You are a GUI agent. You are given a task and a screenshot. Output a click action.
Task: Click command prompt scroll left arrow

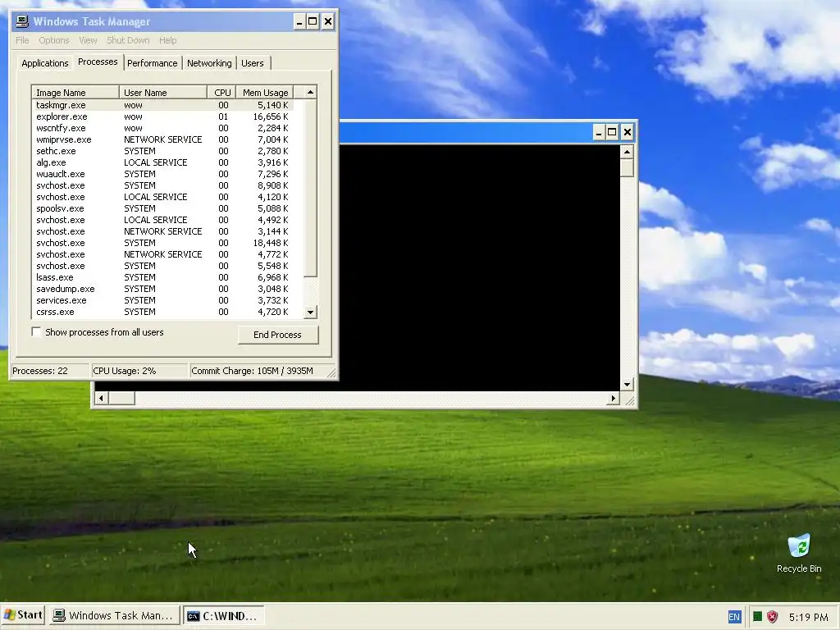[x=101, y=398]
